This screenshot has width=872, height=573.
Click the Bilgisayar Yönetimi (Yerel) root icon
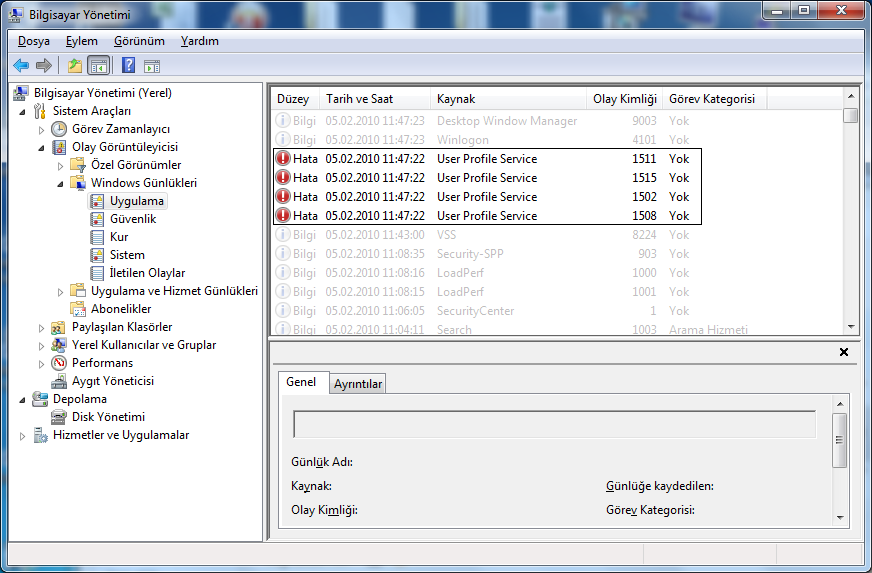click(21, 93)
